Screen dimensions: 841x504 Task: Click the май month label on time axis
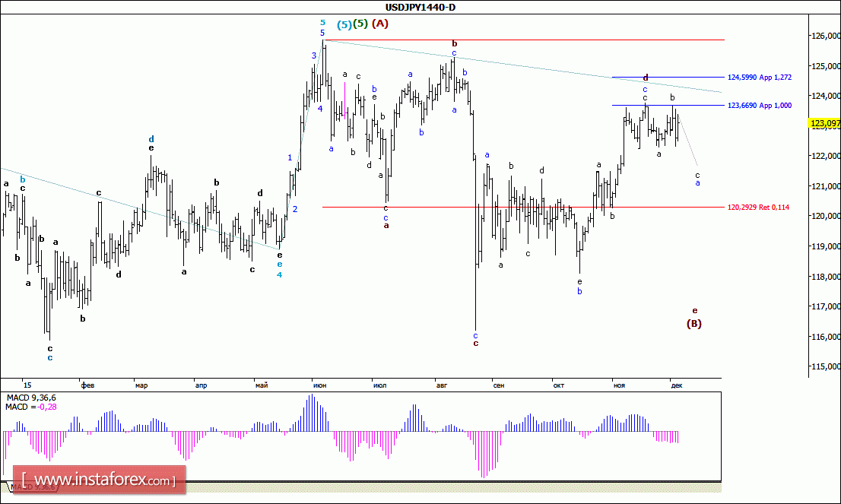(x=262, y=385)
